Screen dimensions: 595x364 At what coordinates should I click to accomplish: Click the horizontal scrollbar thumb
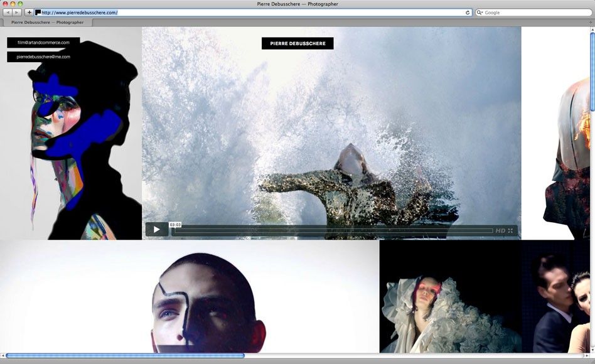126,356
